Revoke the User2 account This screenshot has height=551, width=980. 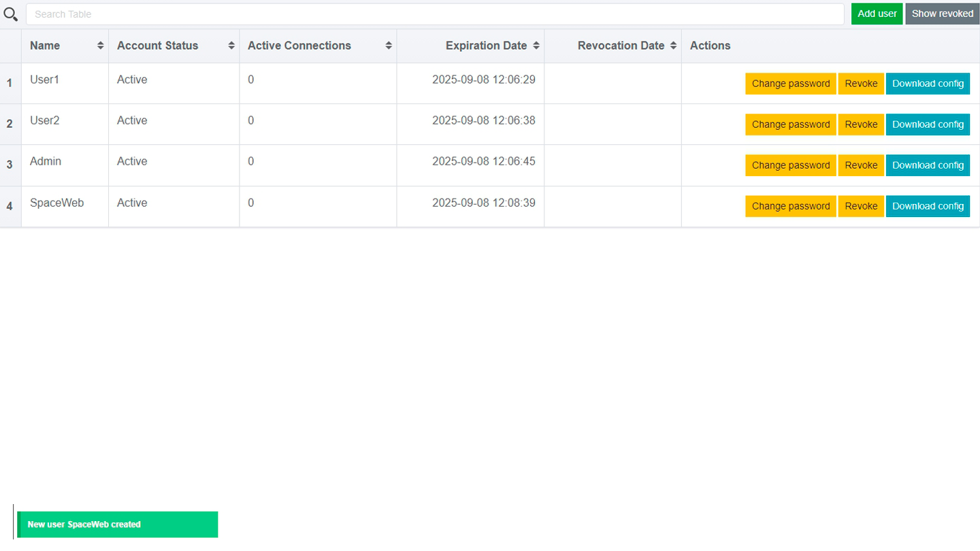861,124
